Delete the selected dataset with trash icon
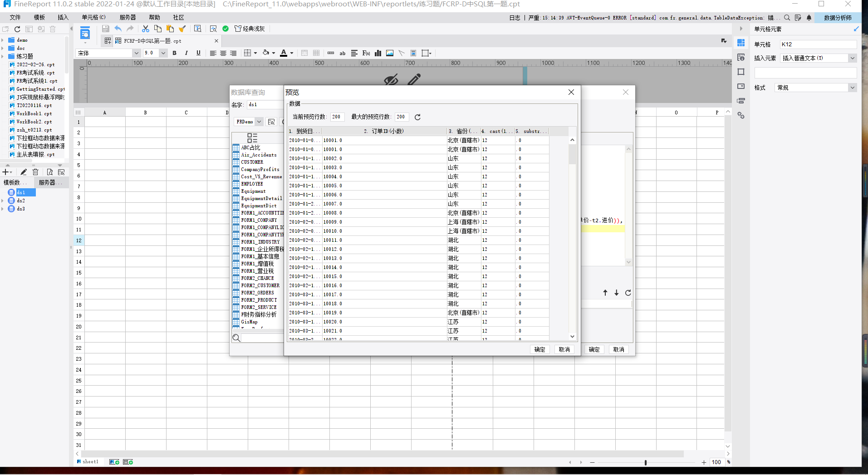Viewport: 868px width, 475px height. pos(35,172)
